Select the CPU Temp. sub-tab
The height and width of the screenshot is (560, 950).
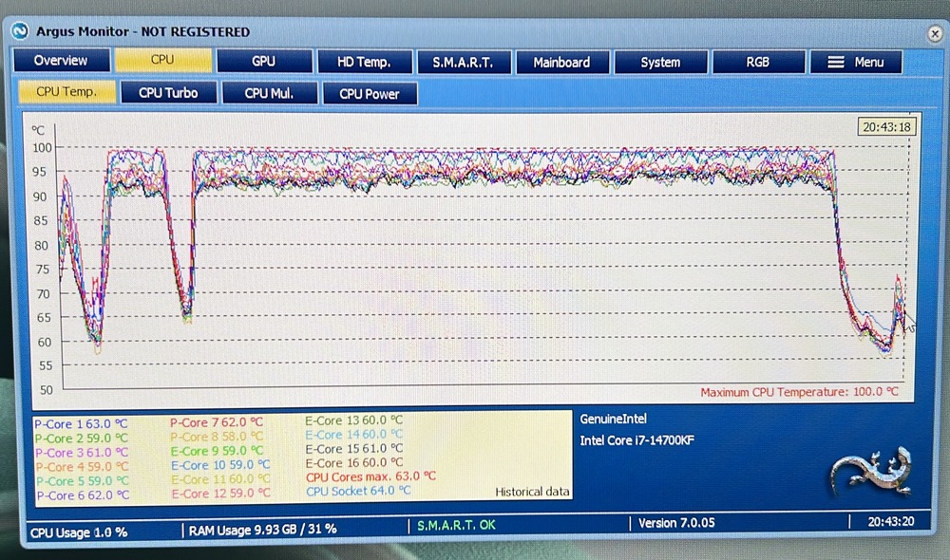[x=66, y=91]
